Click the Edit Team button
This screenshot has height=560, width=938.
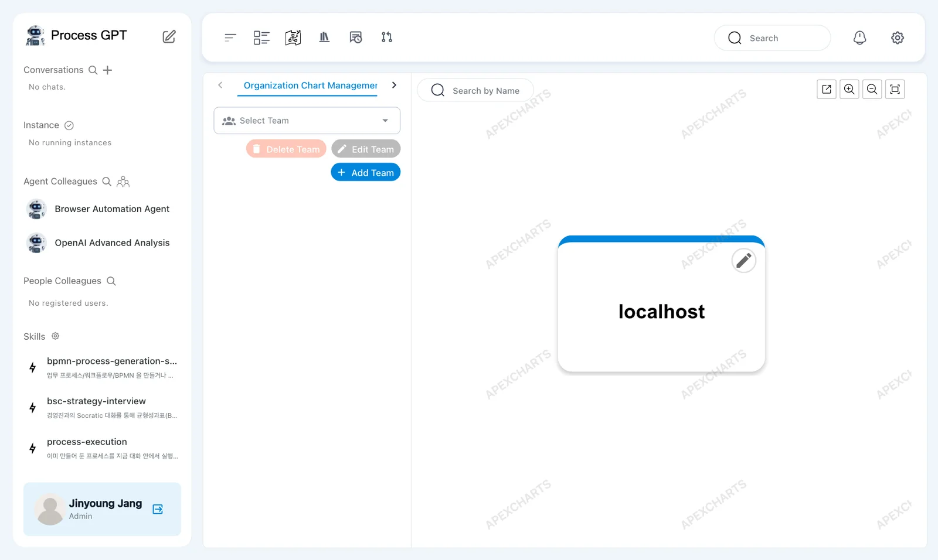(366, 149)
